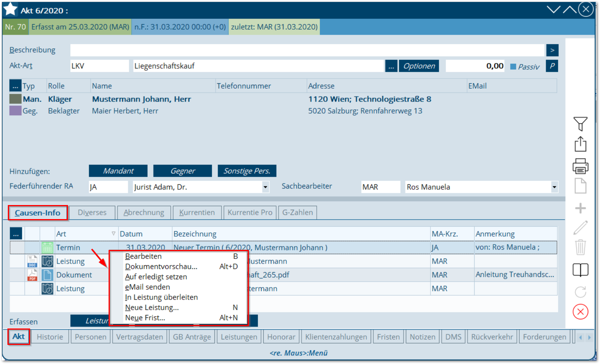Click the trash delete icon in sidebar
The width and height of the screenshot is (600, 364).
point(580,247)
